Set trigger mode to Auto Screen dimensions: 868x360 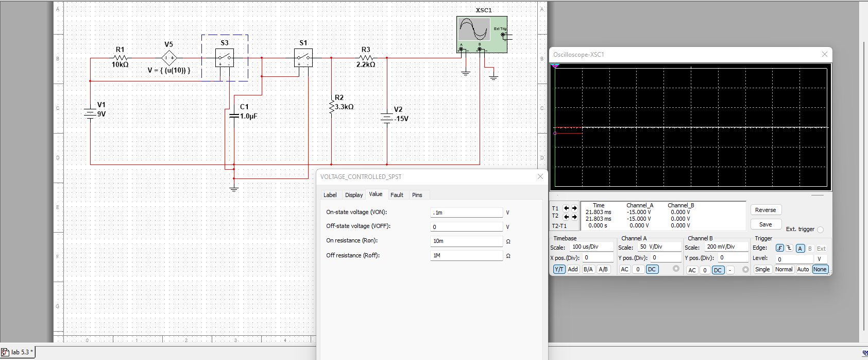coord(803,269)
